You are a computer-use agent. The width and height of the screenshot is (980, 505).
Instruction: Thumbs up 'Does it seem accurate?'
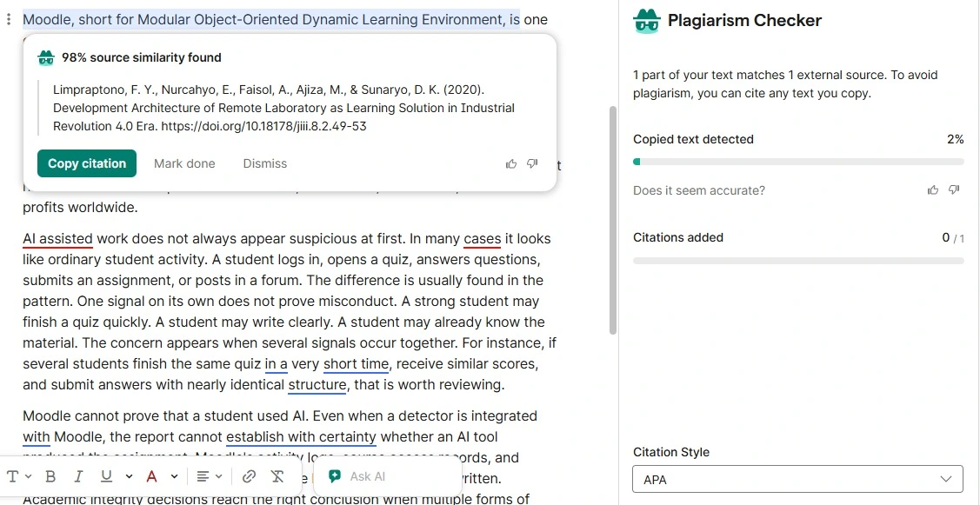pos(933,190)
